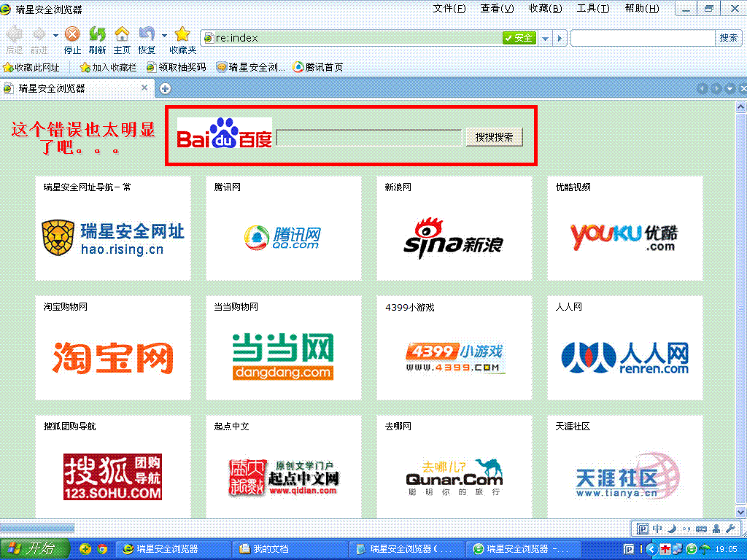This screenshot has height=560, width=747.
Task: Open the 瑞星安全浏... bookmark
Action: point(251,68)
